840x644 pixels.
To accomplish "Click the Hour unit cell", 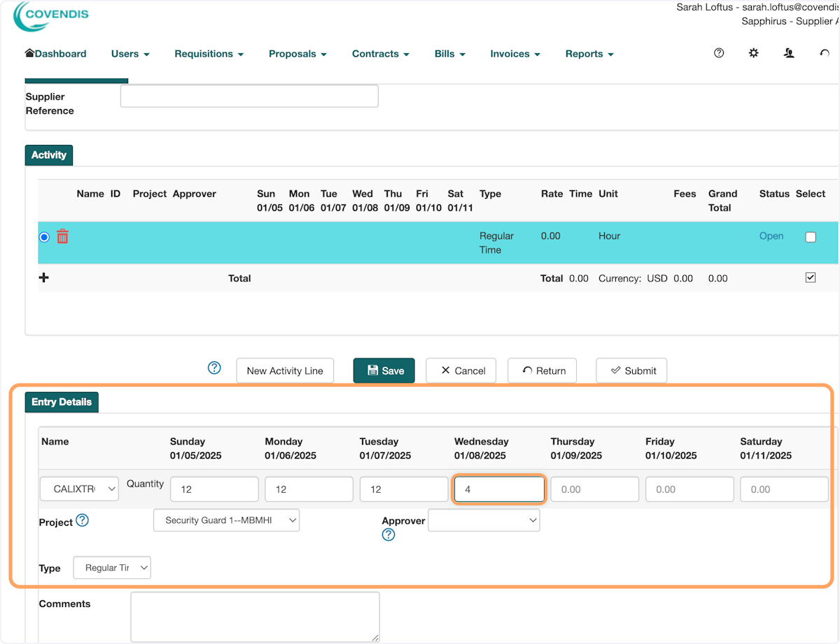I will tap(609, 236).
